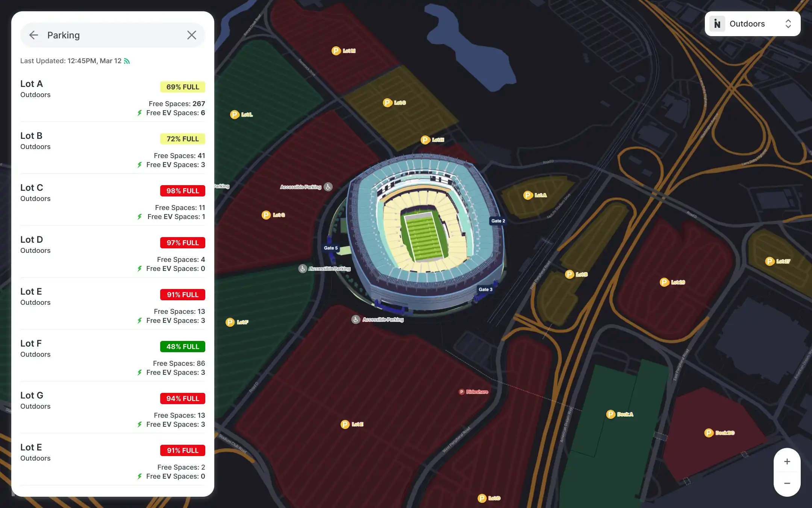Screen dimensions: 812x508
Task: Open the Accessible Parking icon near Gate 5
Action: [x=302, y=268]
